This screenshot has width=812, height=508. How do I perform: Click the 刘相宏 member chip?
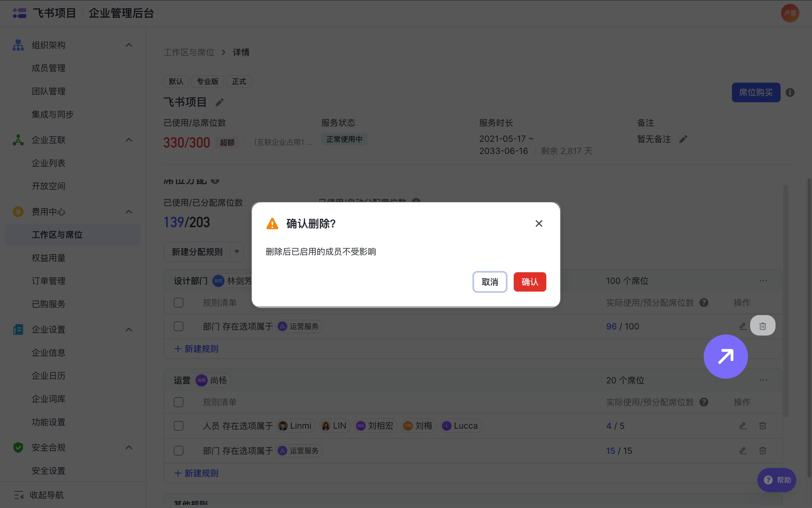[376, 426]
